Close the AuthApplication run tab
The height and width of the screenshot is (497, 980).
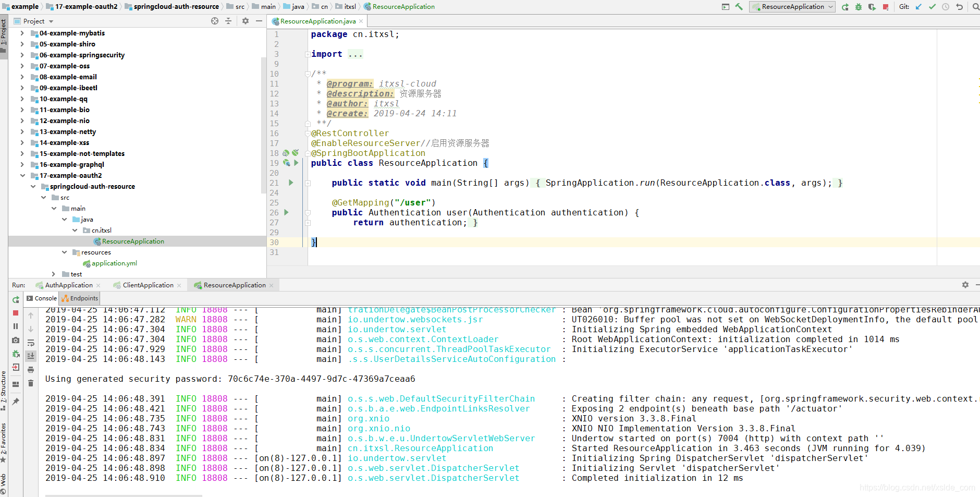pyautogui.click(x=98, y=285)
